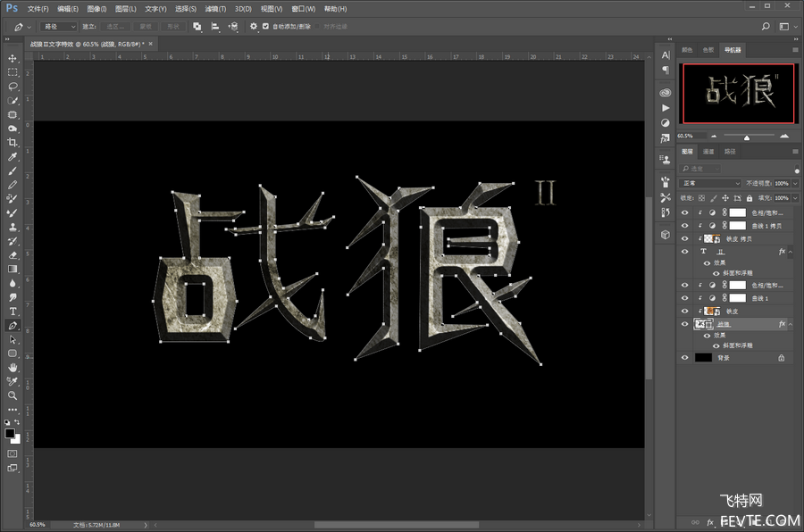Viewport: 804px width, 532px height.
Task: Select the Quick Selection tool
Action: [13, 101]
